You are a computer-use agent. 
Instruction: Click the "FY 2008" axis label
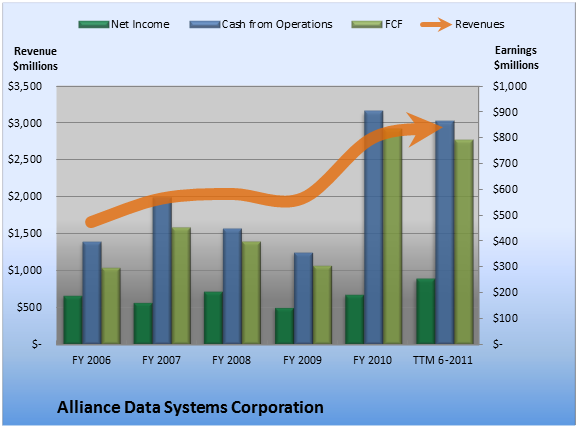(x=231, y=360)
